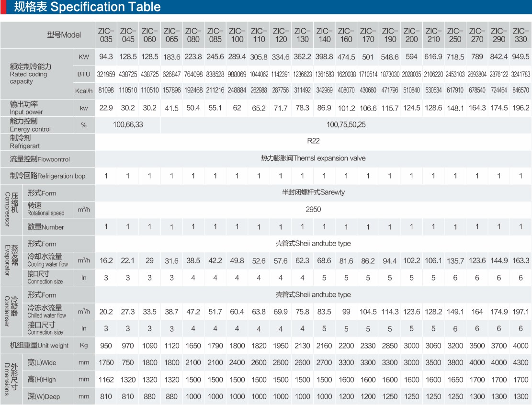Select the 321959 BTU value
Image resolution: width=532 pixels, height=405 pixels.
coord(106,74)
